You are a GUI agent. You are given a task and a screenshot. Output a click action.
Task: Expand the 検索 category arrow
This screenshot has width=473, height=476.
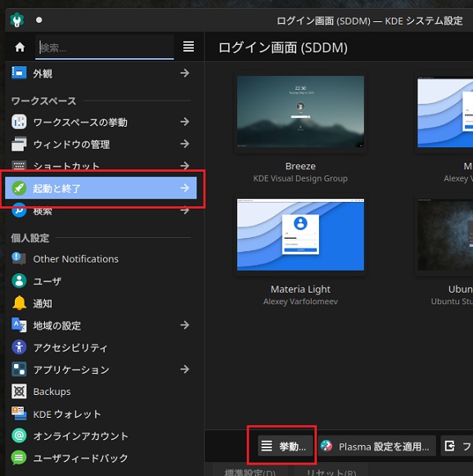[185, 210]
